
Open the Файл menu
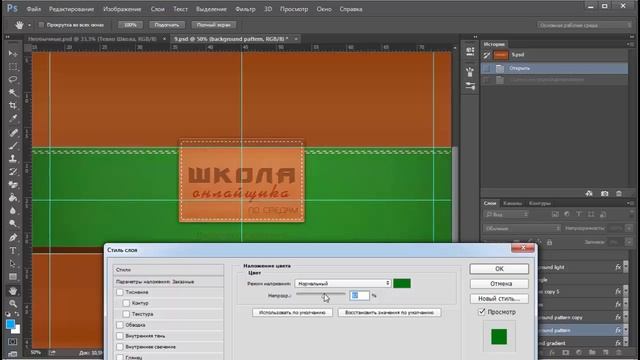coord(33,9)
